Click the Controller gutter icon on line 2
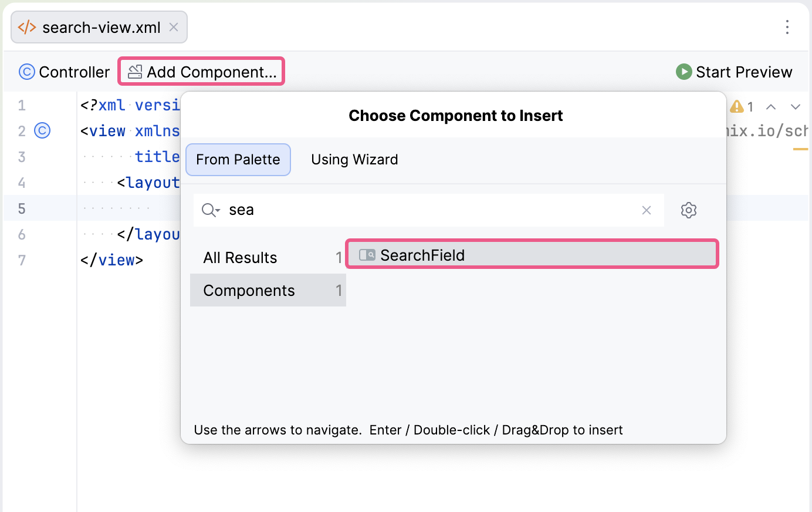812x512 pixels. tap(42, 130)
